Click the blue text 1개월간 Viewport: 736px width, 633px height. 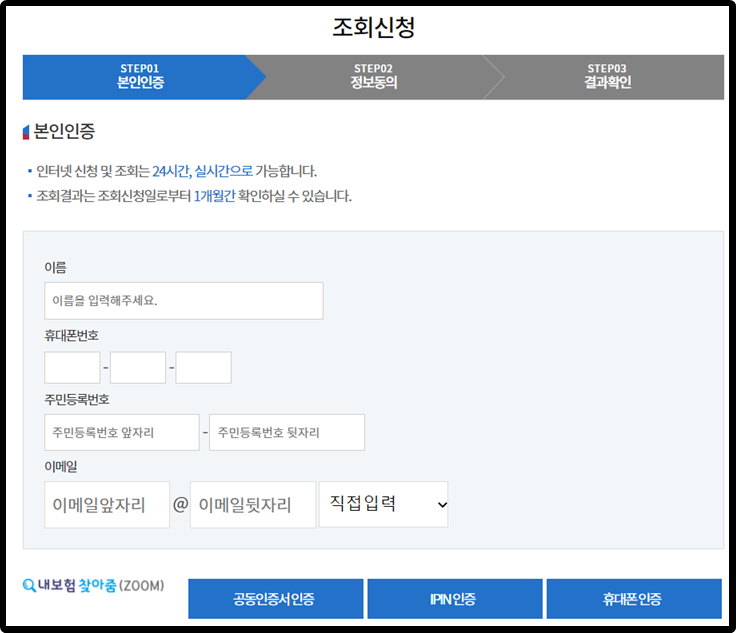[214, 196]
